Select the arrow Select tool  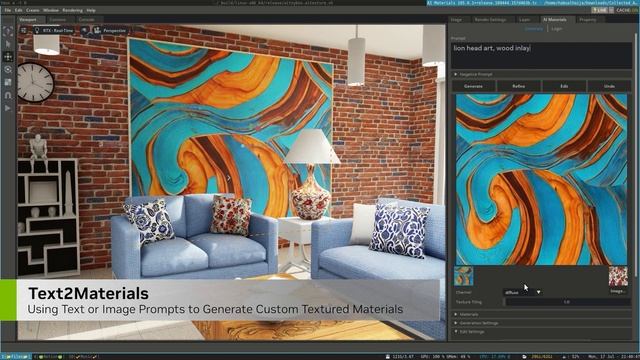pyautogui.click(x=8, y=44)
